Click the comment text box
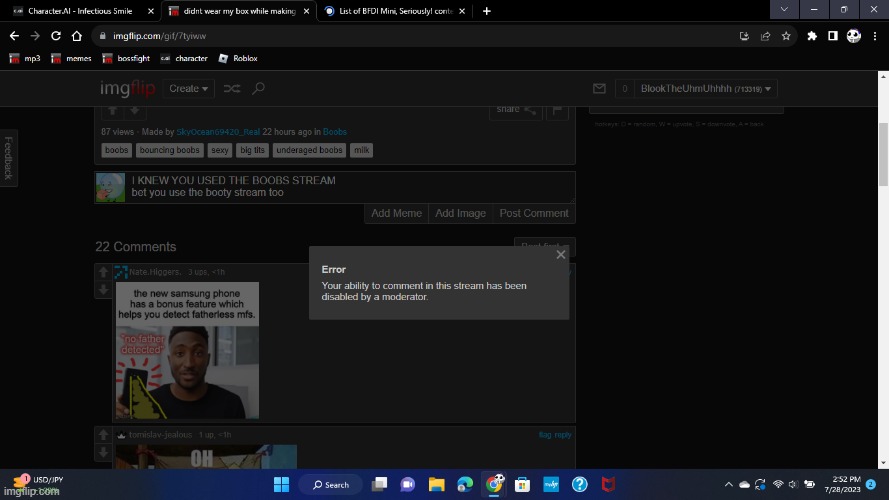 350,186
